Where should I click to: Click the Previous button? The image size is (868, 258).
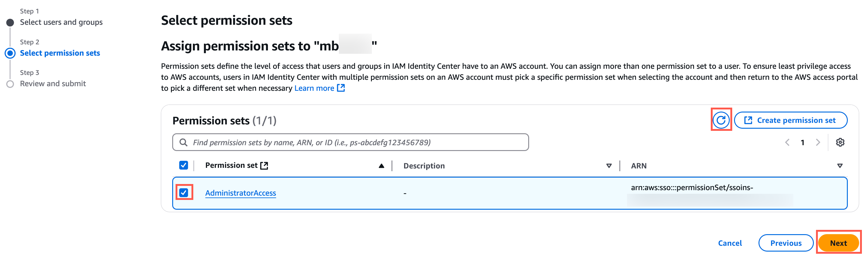point(785,243)
